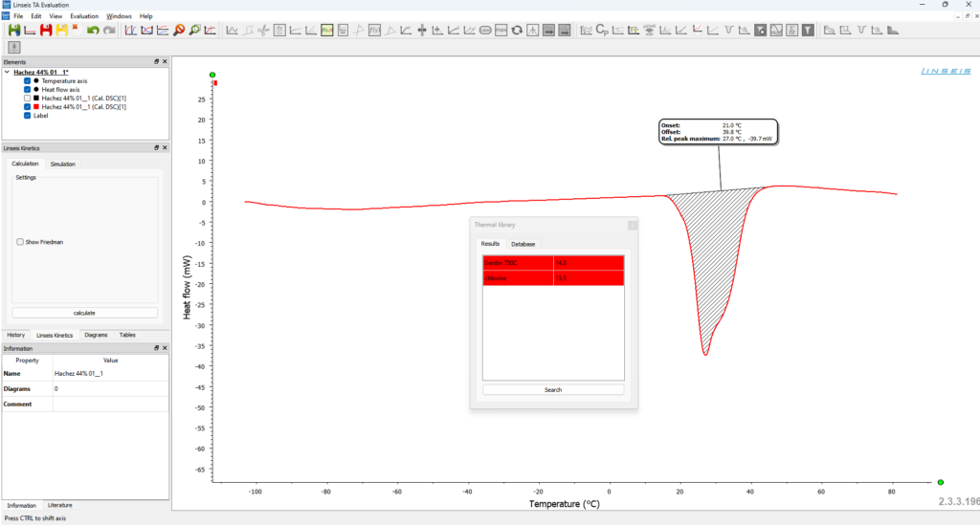Click the green save icon in toolbar
This screenshot has height=526, width=980.
(x=13, y=31)
